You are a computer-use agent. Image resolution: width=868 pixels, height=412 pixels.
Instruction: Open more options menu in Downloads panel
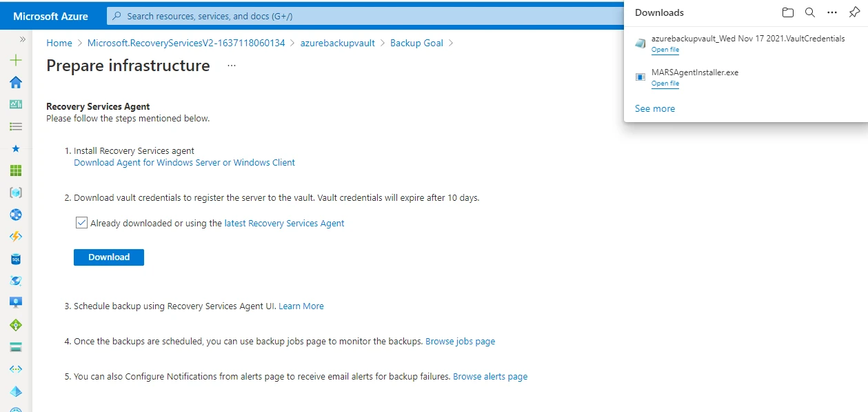831,12
